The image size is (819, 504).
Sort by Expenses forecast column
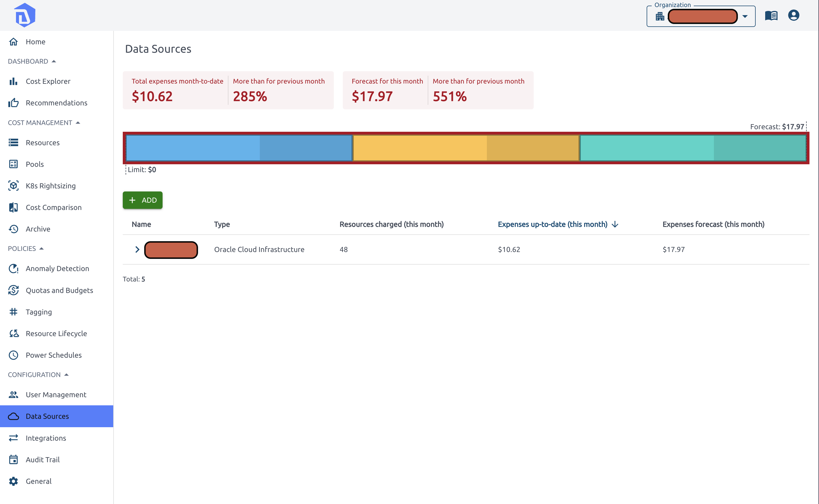(x=713, y=224)
